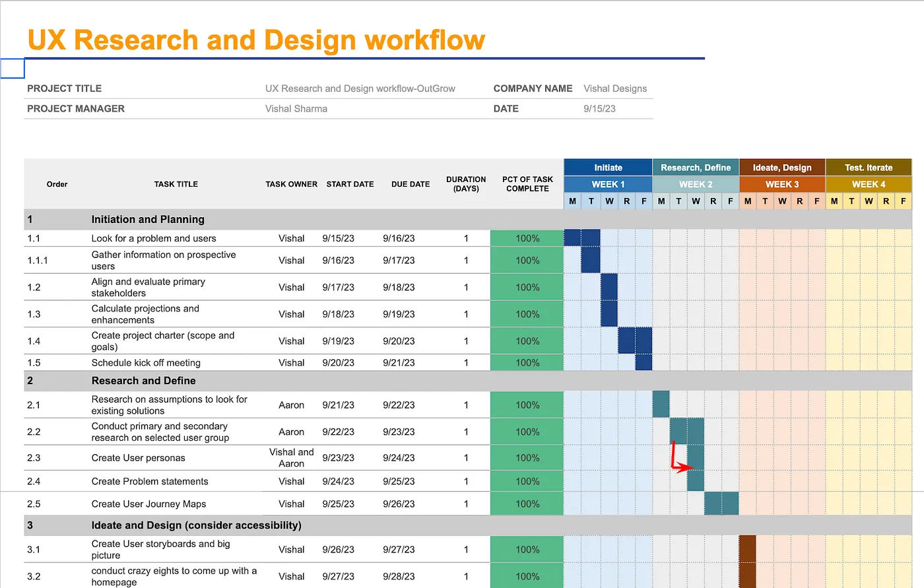Select the "Initiation and Planning" section row
This screenshot has width=924, height=588.
pyautogui.click(x=148, y=219)
